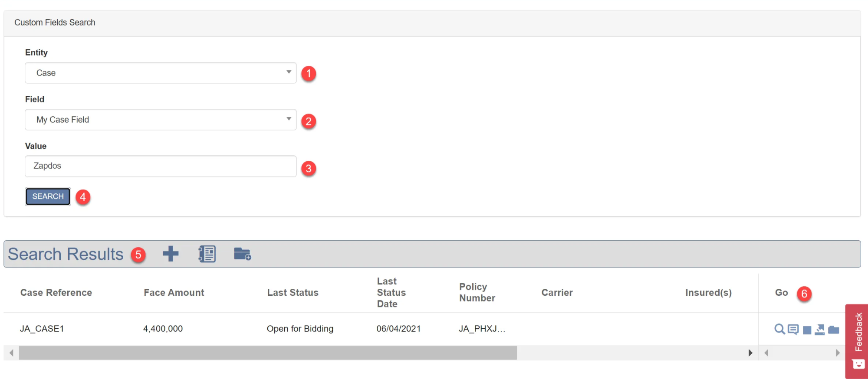868x379 pixels.
Task: Click the magnifying glass icon in JA_CASE1 row
Action: 779,329
